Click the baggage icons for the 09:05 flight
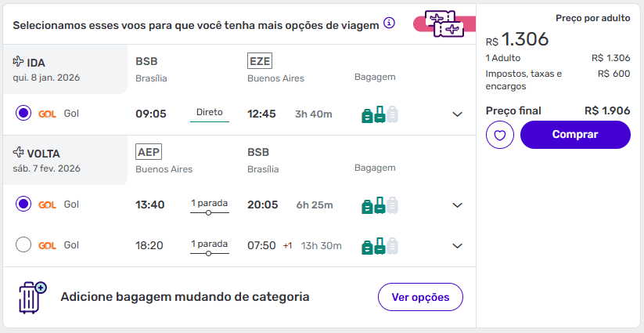644x333 pixels. coord(380,114)
